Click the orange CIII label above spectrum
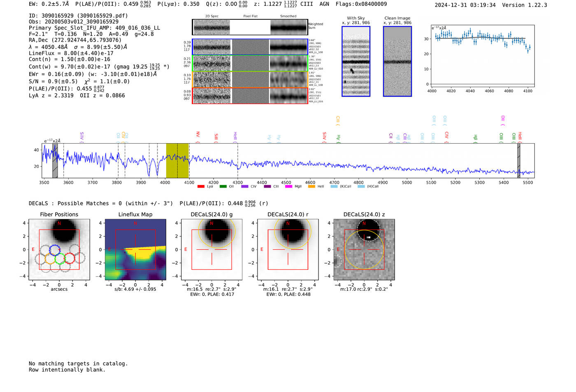576x392 pixels. point(338,121)
